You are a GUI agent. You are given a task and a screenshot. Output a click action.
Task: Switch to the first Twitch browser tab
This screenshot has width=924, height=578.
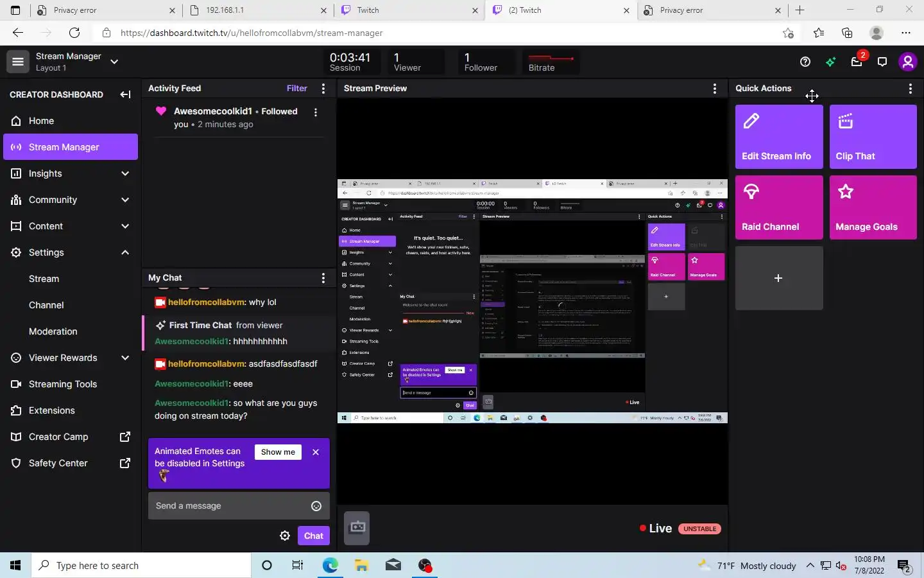pos(409,10)
